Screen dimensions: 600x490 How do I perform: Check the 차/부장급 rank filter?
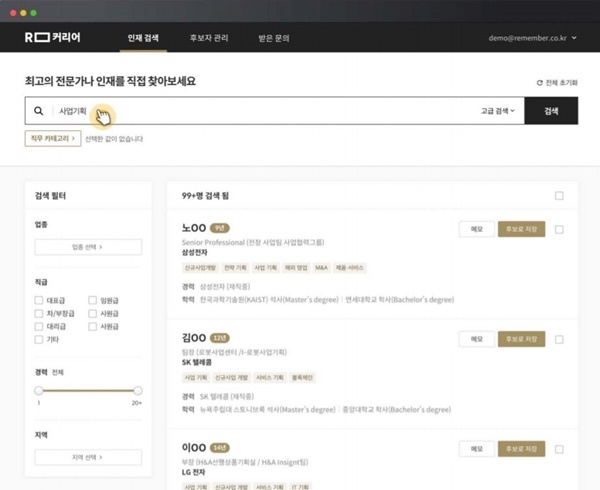point(39,314)
